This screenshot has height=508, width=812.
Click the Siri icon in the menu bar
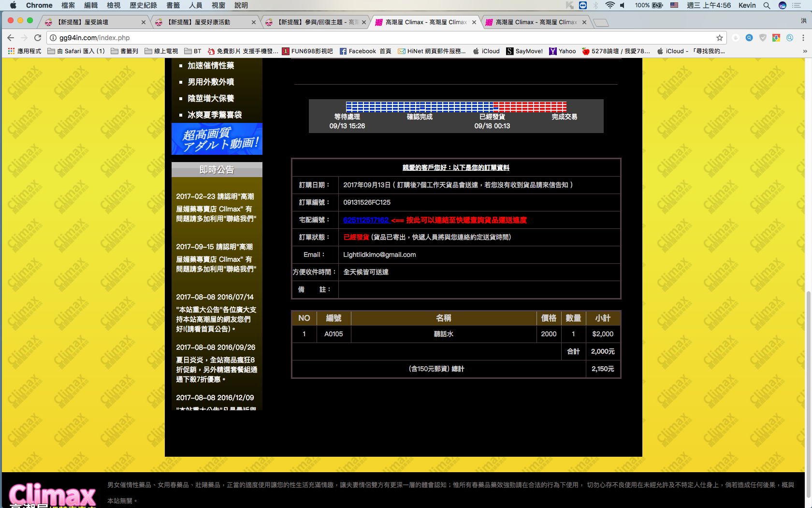click(x=782, y=5)
